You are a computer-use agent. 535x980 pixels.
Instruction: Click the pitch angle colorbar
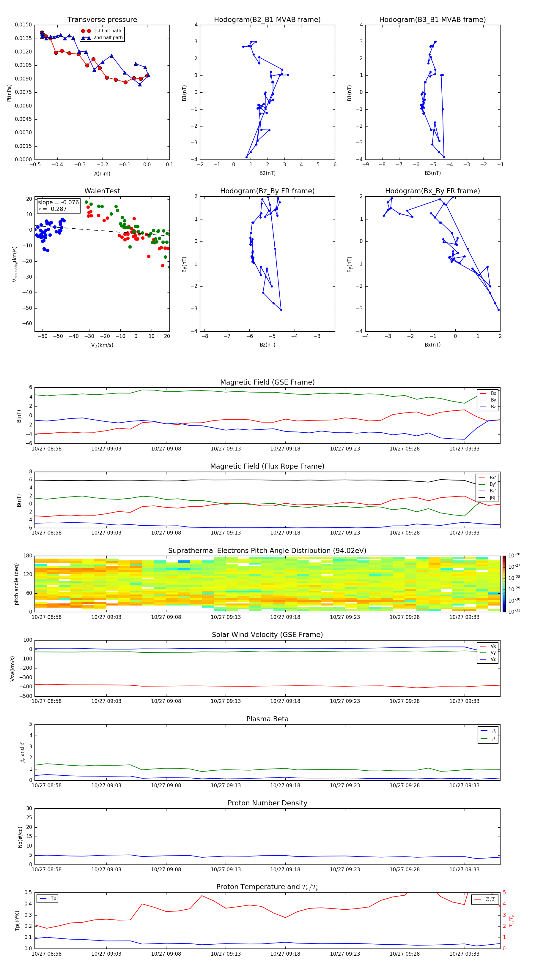click(x=504, y=584)
